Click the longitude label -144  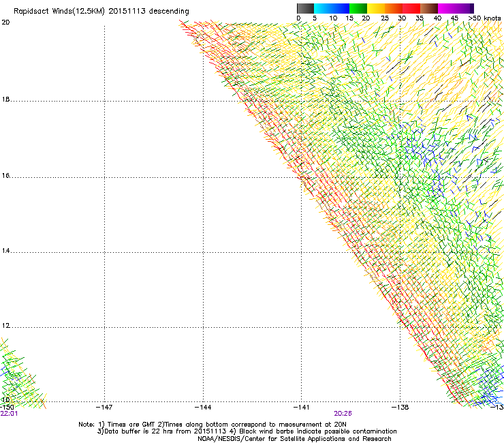point(203,408)
